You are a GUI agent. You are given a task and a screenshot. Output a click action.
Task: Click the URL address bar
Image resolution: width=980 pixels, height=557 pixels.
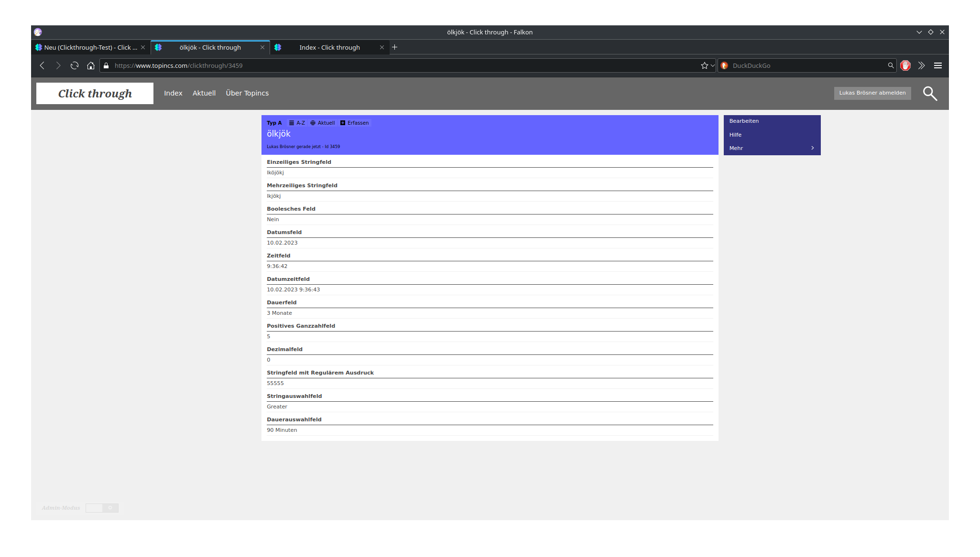(x=402, y=65)
